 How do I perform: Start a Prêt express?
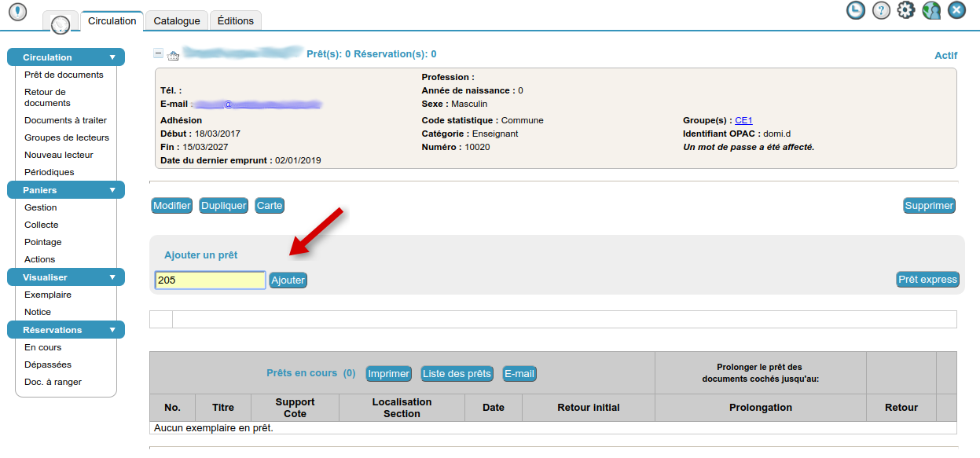927,279
